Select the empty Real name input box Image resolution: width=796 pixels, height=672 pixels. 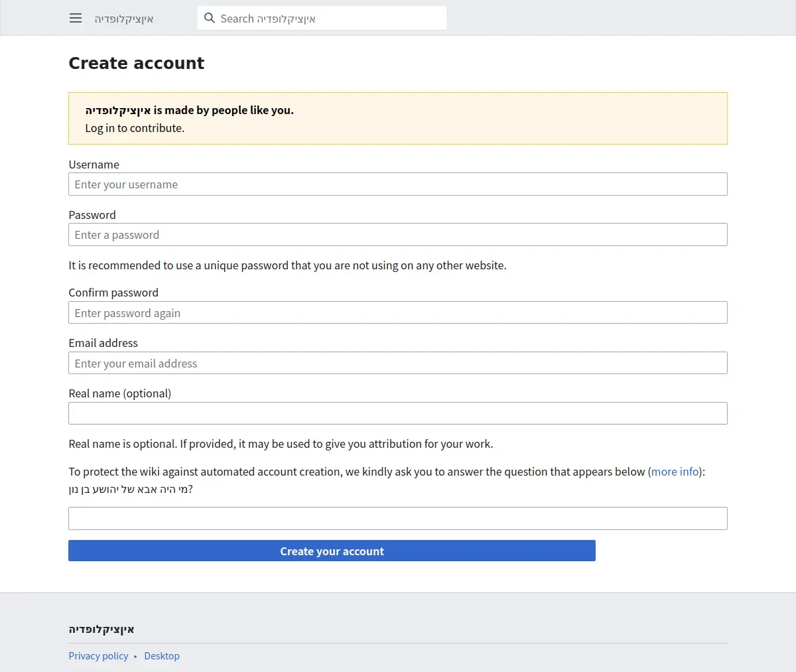397,413
